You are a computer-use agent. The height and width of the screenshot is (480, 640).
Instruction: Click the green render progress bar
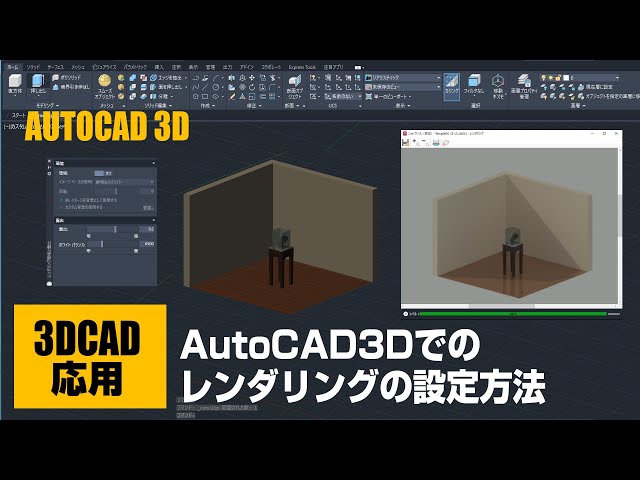(x=513, y=314)
